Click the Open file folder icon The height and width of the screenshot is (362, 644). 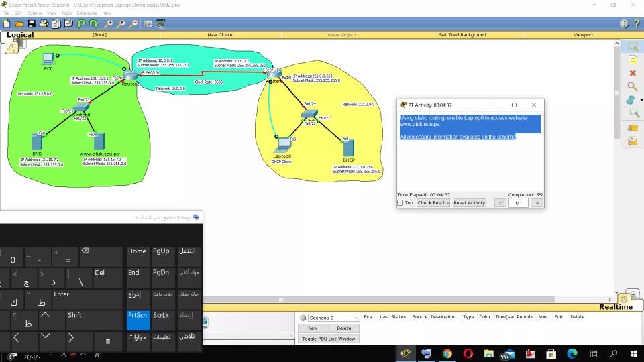(x=19, y=24)
